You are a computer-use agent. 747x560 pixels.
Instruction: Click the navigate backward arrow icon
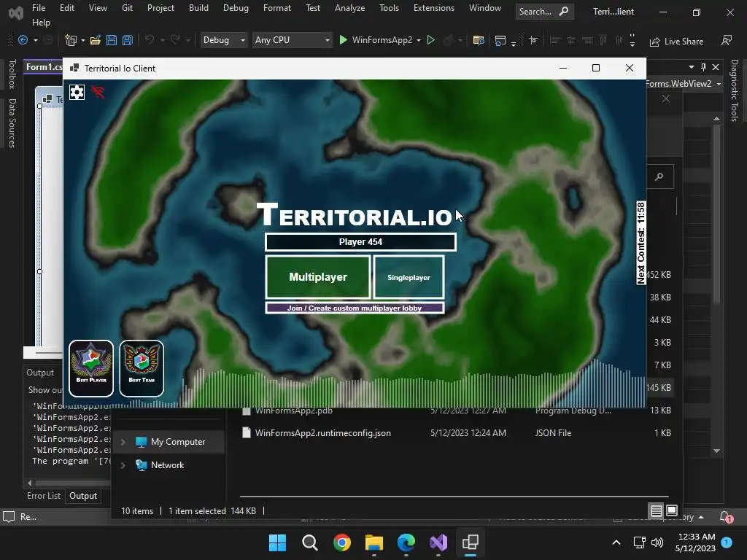(x=23, y=40)
